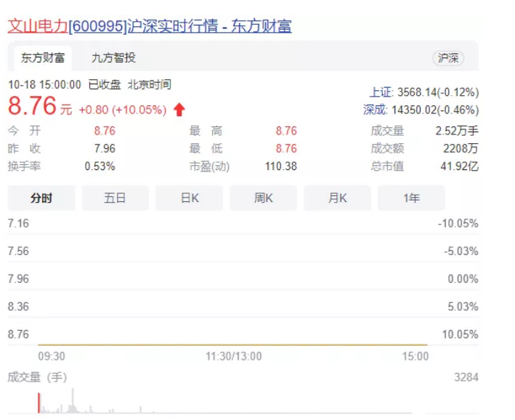The width and height of the screenshot is (515, 420).
Task: Open the 上证 index link
Action: [381, 92]
